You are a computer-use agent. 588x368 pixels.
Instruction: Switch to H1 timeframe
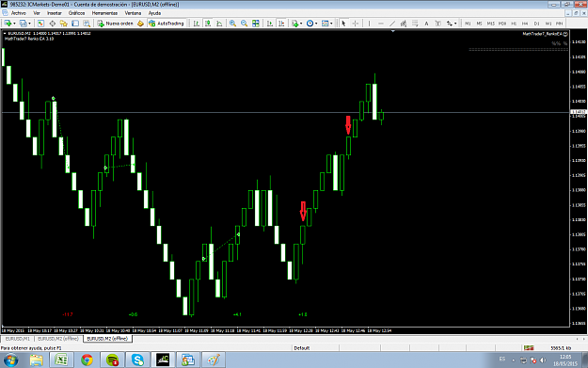[514, 24]
